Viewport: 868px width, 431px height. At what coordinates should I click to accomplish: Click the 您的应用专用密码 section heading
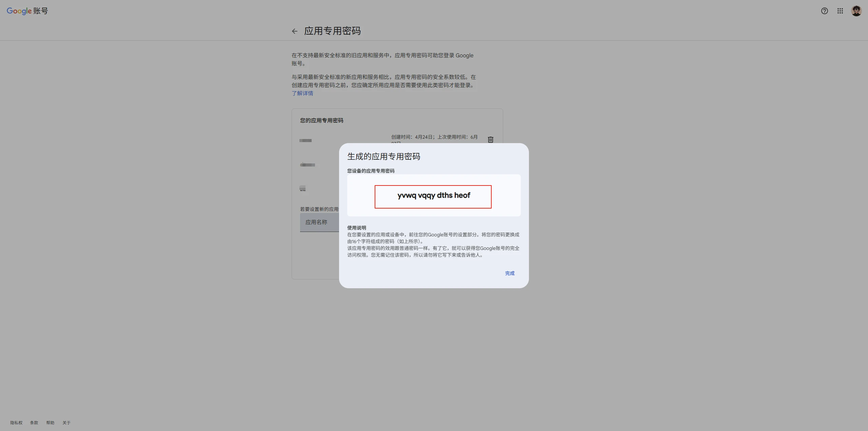[321, 120]
